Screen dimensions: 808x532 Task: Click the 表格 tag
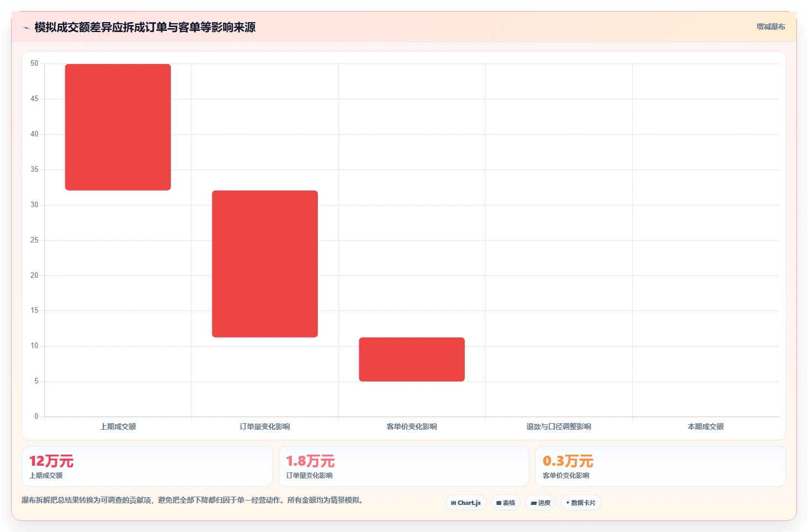(505, 503)
